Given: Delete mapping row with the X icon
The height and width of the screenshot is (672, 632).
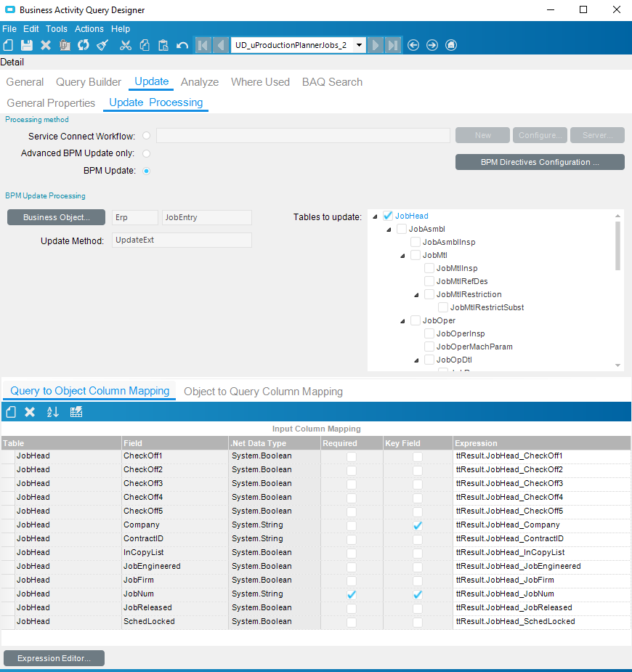Looking at the screenshot, I should tap(30, 412).
